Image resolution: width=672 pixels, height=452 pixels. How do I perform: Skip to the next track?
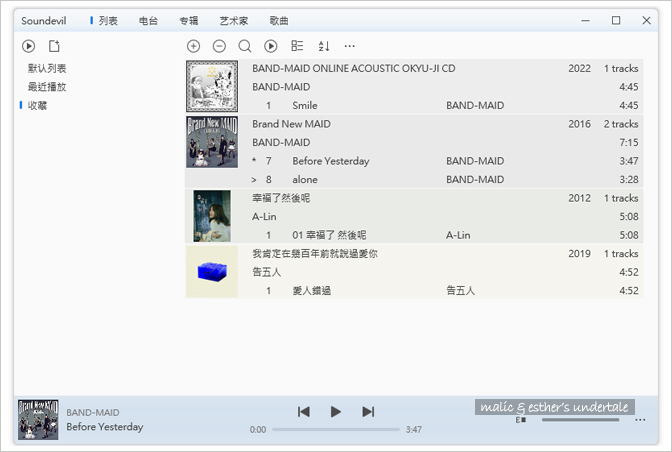(x=368, y=412)
